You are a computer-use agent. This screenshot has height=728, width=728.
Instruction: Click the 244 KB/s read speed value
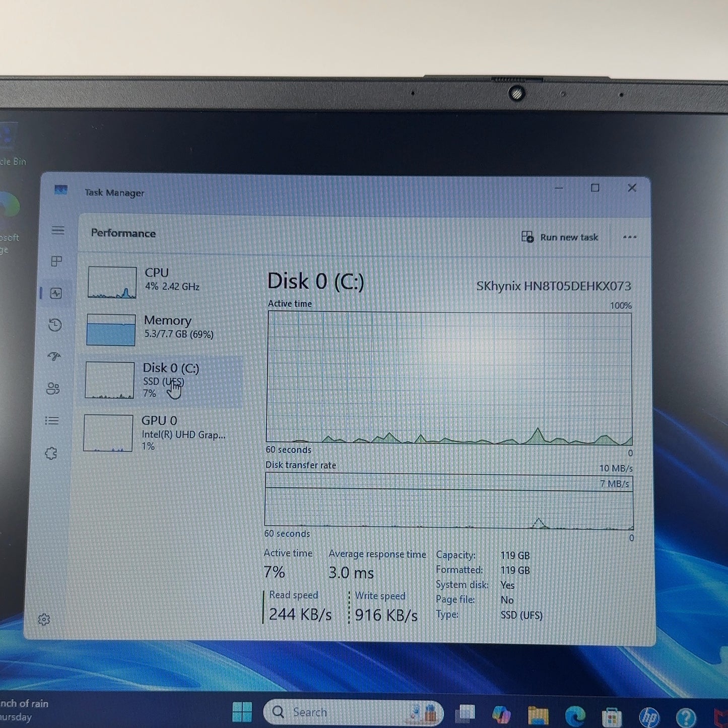[x=300, y=614]
